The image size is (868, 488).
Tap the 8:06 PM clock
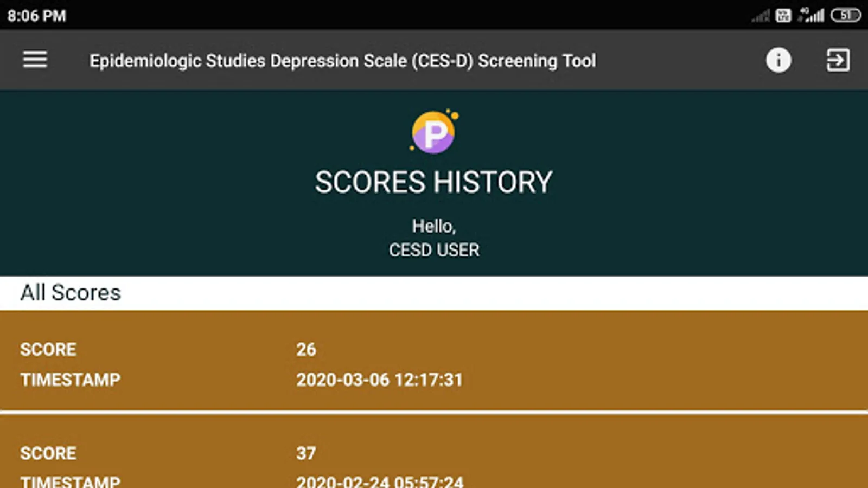coord(37,16)
